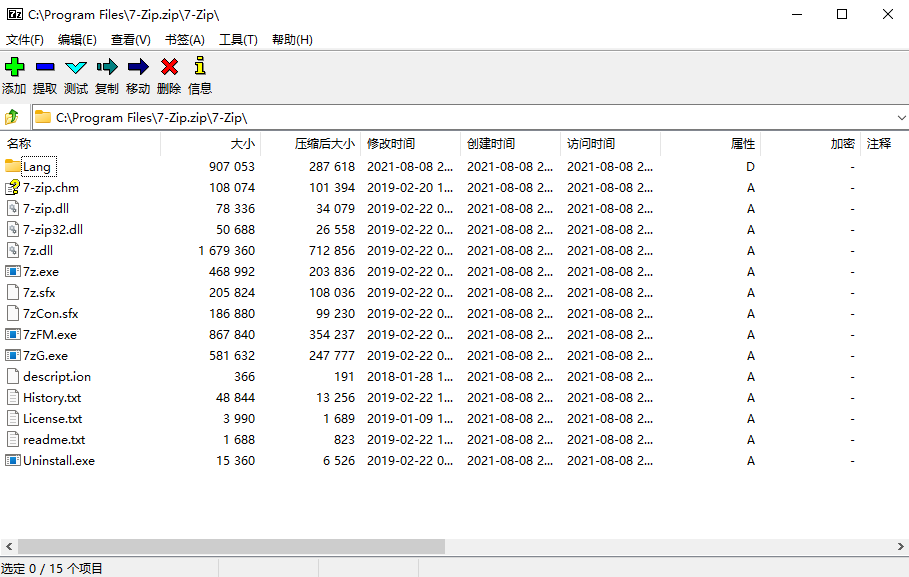Select the Lang folder name
The width and height of the screenshot is (909, 577).
(37, 167)
